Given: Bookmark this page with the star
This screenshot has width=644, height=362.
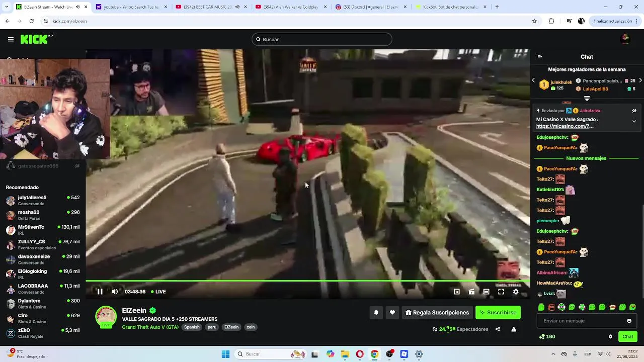Looking at the screenshot, I should click(534, 21).
